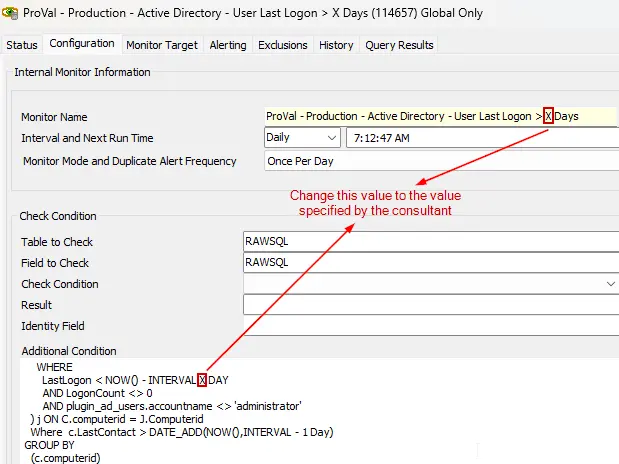The image size is (619, 464).
Task: Click the Table to Check field
Action: point(431,241)
